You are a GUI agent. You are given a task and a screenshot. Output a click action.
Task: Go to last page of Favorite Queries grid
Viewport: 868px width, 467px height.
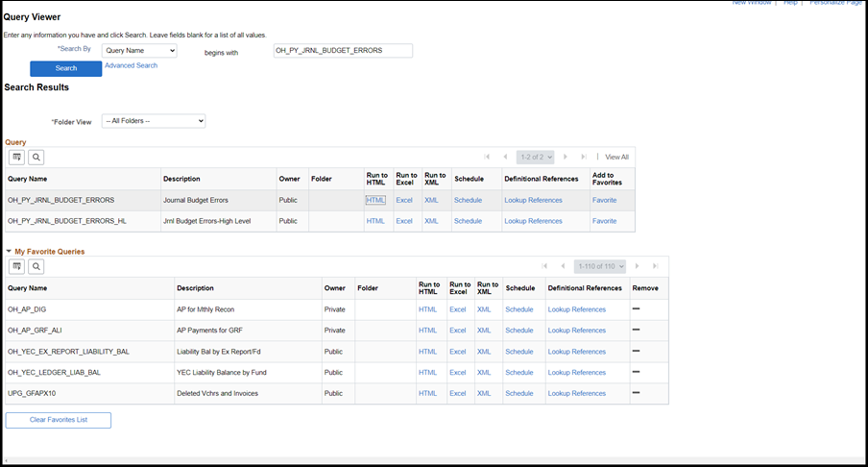pyautogui.click(x=656, y=266)
